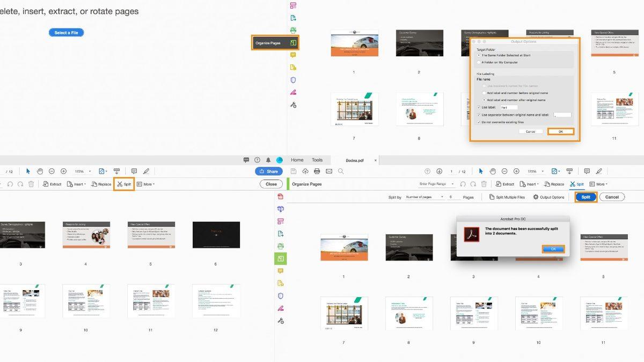This screenshot has height=362, width=644.
Task: Toggle the 'Use label' checkbox
Action: click(x=479, y=107)
